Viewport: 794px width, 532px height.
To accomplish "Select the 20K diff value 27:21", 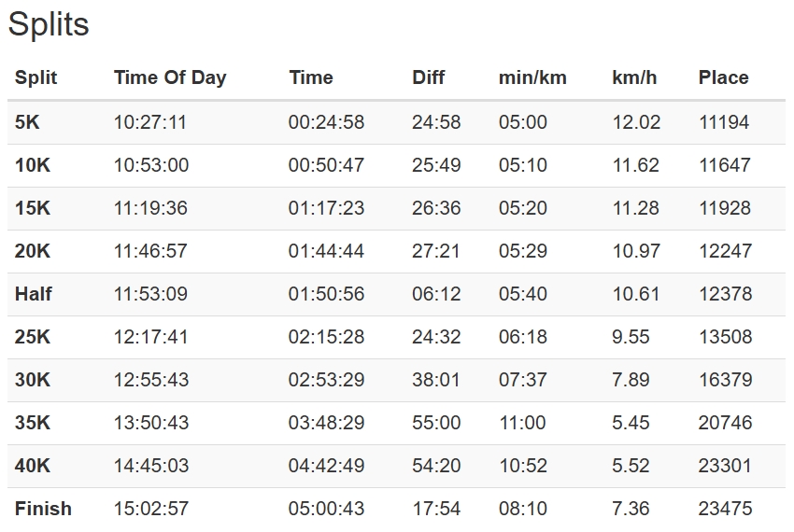I will 436,251.
